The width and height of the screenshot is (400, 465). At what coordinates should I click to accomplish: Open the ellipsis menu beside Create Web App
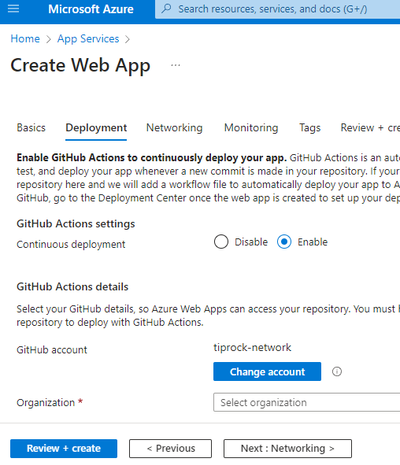tap(175, 65)
